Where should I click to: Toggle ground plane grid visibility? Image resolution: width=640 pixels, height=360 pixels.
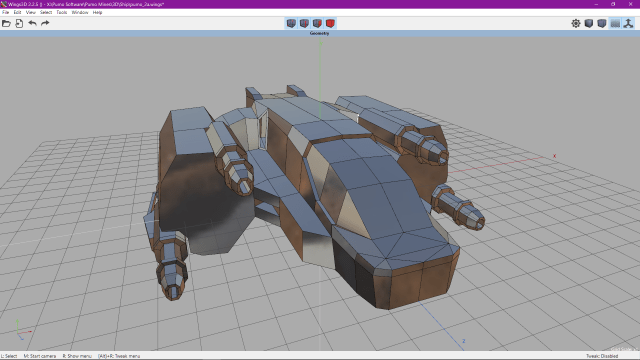tap(615, 23)
